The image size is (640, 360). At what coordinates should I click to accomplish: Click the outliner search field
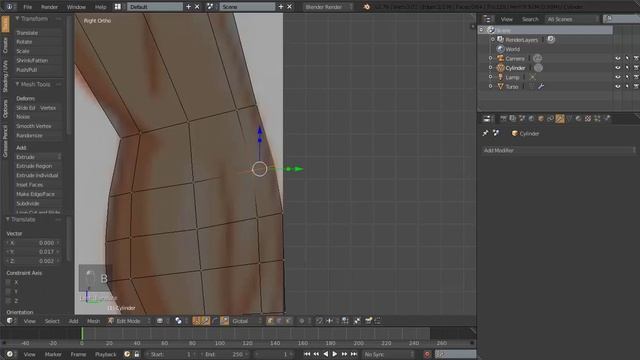[x=622, y=19]
